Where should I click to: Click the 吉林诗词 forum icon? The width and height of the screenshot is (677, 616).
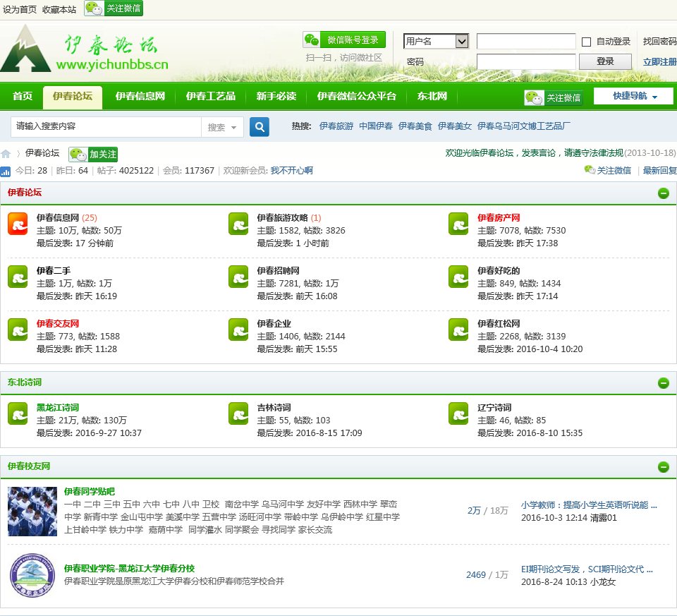[238, 413]
